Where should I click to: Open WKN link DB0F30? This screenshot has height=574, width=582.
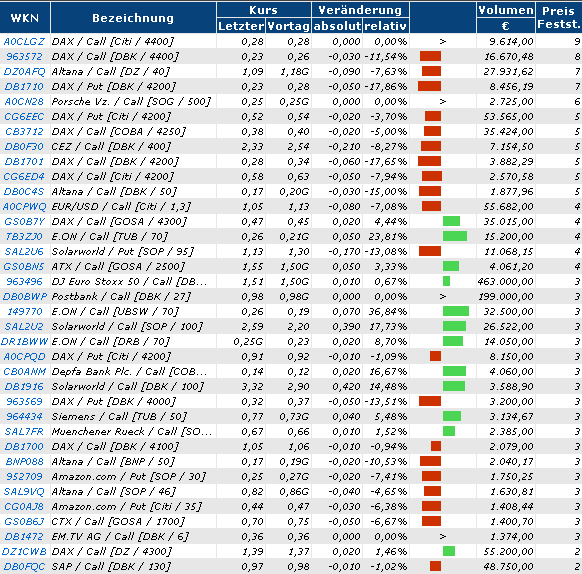click(24, 146)
